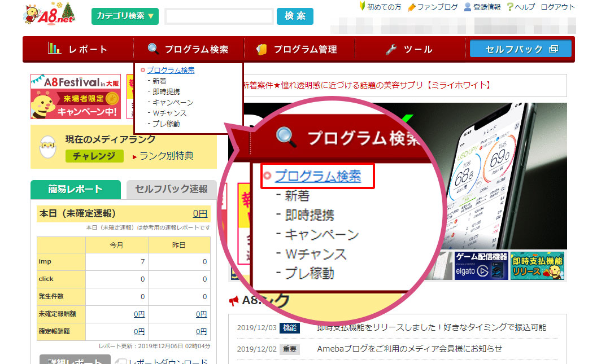Open the プログラム管理 menu
The width and height of the screenshot is (610, 364).
pos(299,50)
